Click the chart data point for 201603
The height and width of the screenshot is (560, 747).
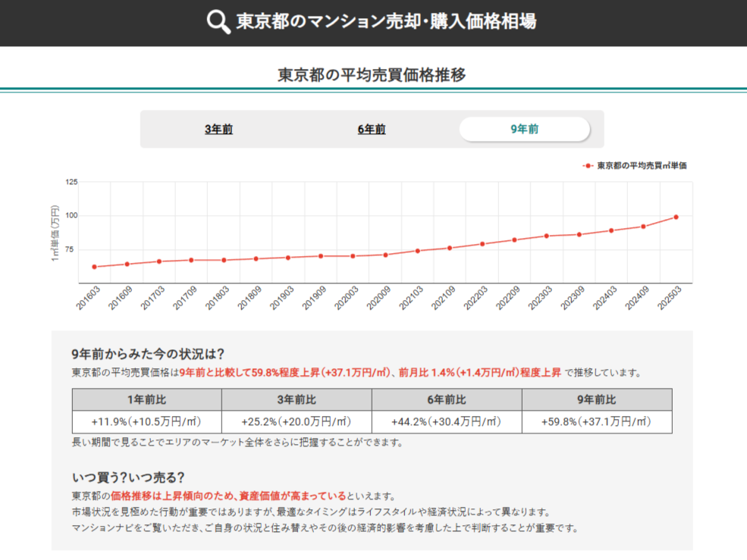pos(94,267)
